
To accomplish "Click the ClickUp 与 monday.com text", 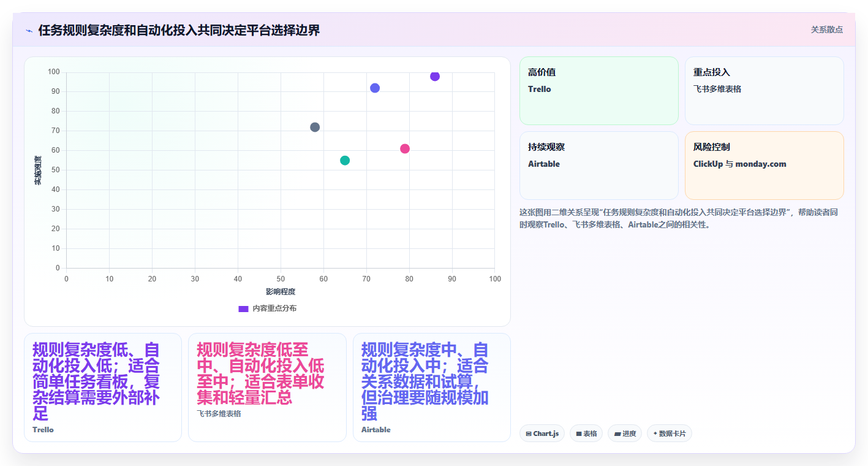I will coord(740,164).
